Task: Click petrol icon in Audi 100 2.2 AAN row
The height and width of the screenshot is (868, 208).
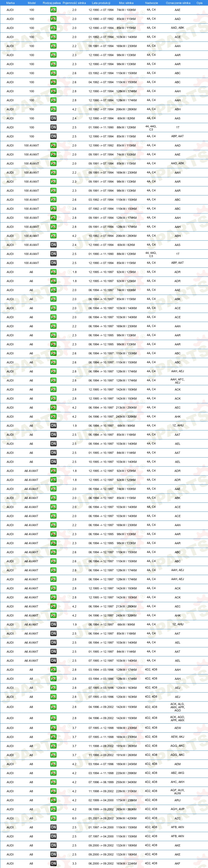Action: coord(53,46)
